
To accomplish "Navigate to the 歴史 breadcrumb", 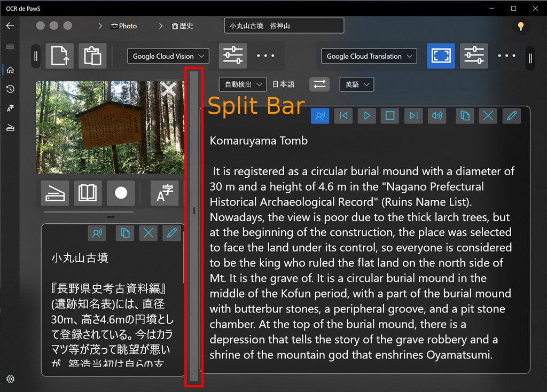I will 182,26.
